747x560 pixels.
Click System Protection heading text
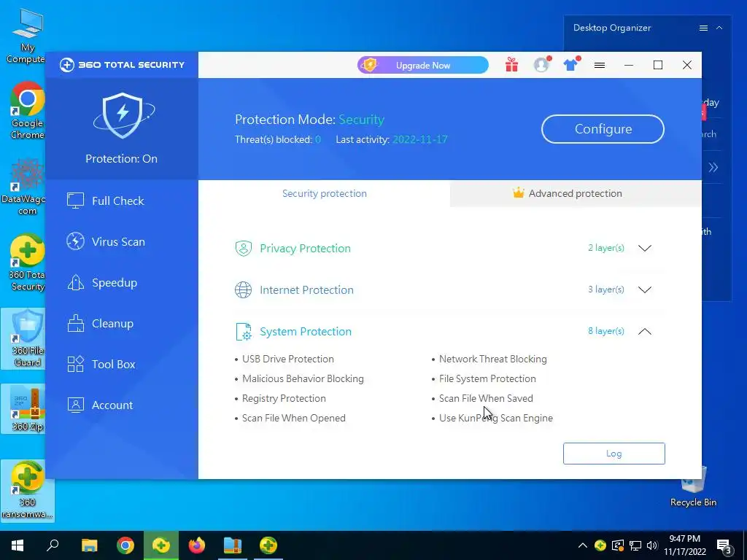(x=306, y=332)
